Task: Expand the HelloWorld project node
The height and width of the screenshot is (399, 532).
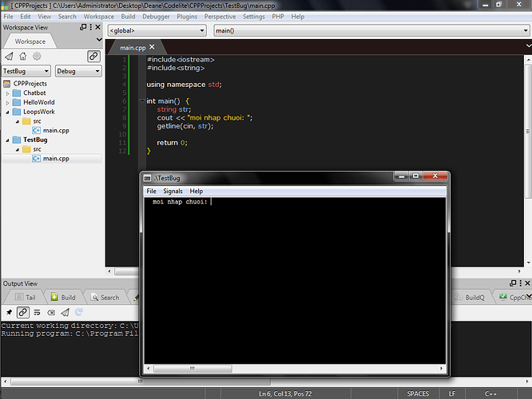Action: tap(7, 102)
